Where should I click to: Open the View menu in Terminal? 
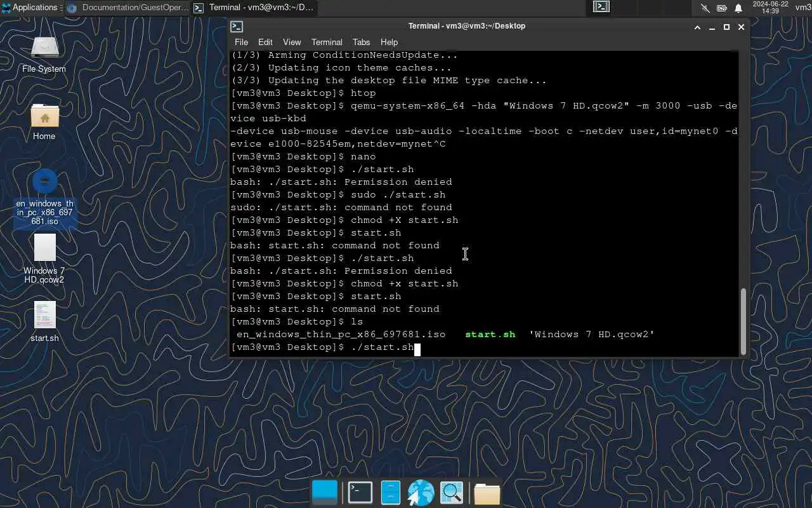[292, 42]
